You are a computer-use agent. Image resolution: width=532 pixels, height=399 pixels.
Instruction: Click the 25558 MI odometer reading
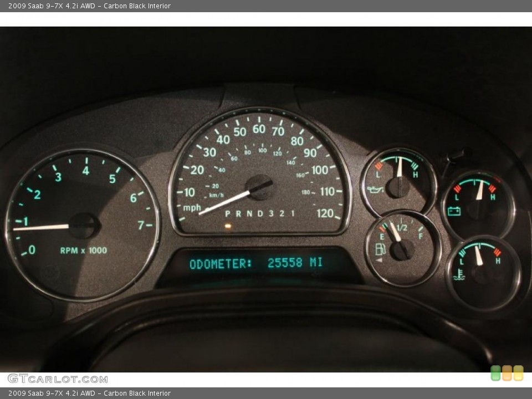[295, 263]
